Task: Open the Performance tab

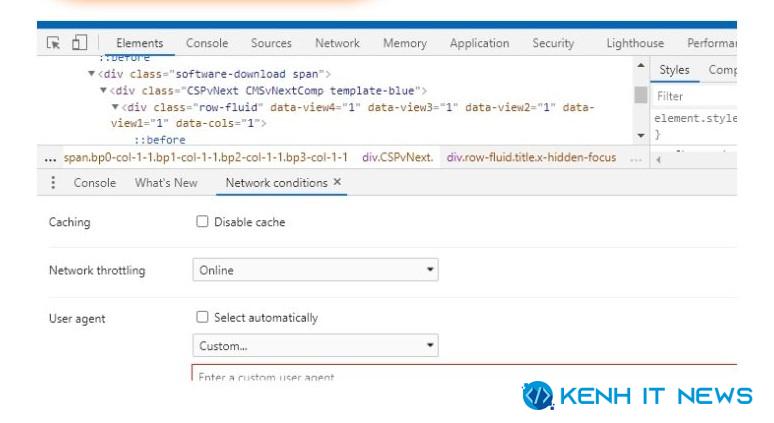Action: 711,43
